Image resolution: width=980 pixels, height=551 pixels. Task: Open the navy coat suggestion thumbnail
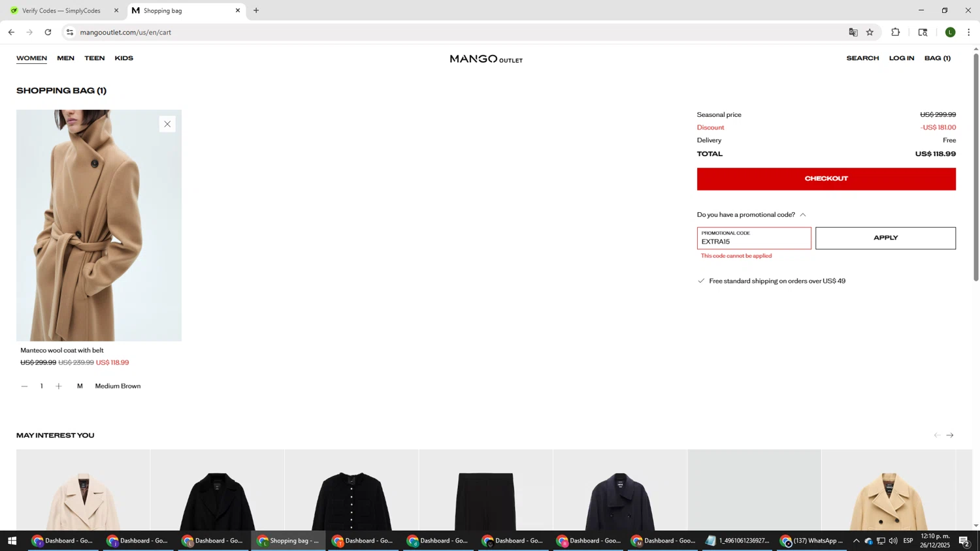(620, 490)
